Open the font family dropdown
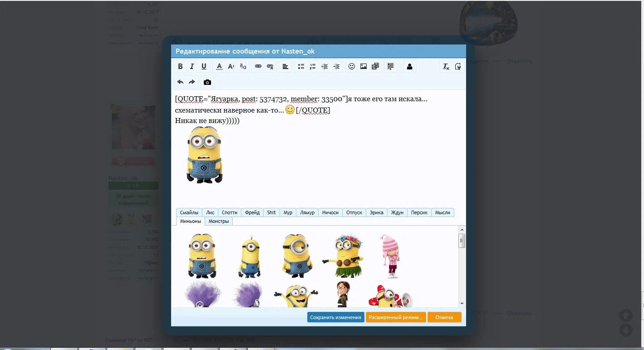 coord(243,67)
